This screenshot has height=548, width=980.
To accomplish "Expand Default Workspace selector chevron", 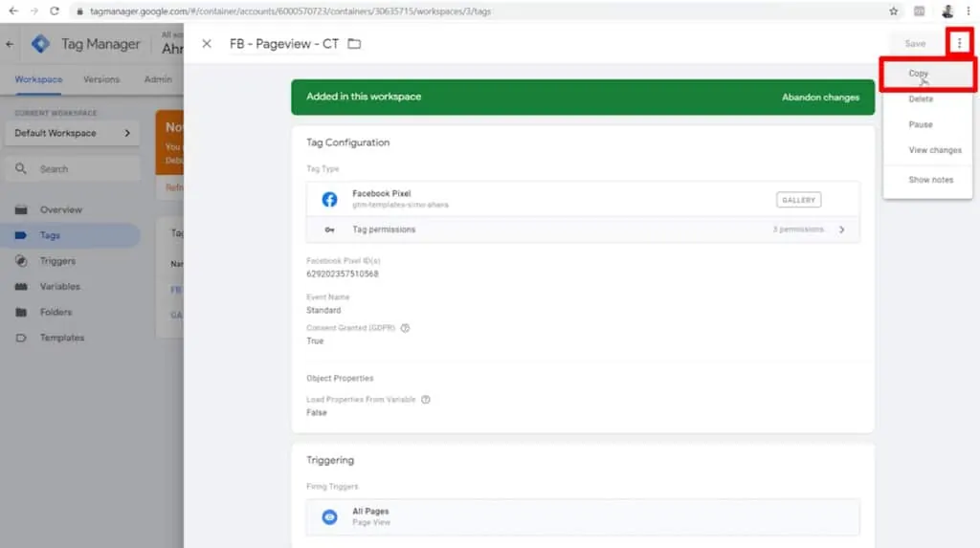I will pos(127,133).
